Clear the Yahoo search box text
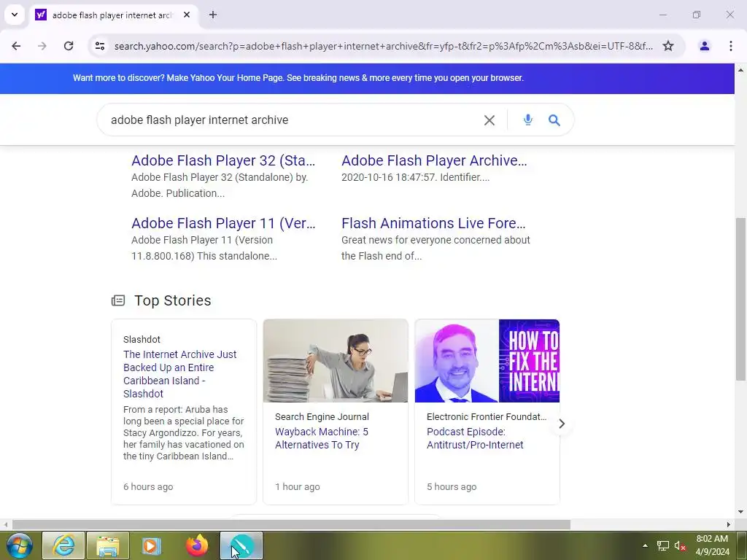The height and width of the screenshot is (560, 747). (489, 120)
